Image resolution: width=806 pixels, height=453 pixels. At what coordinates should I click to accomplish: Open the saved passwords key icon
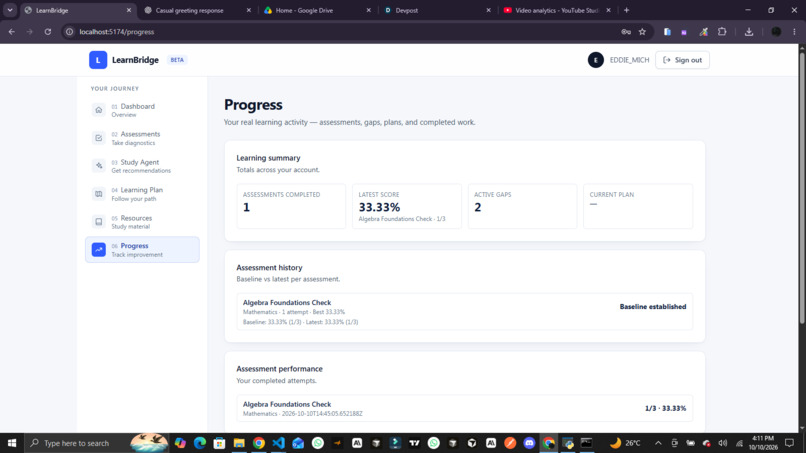(x=626, y=31)
